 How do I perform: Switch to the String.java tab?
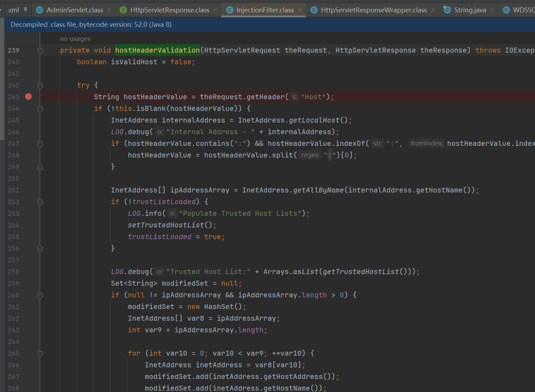click(x=470, y=10)
